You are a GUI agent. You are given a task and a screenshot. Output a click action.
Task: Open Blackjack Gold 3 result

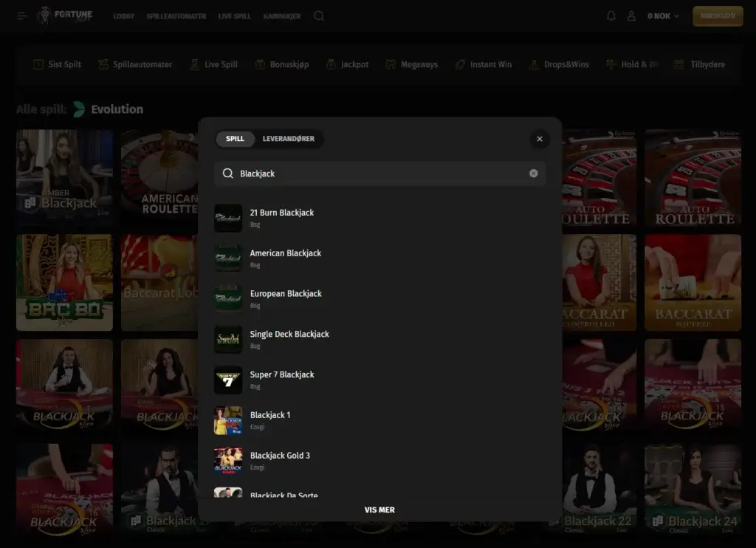(x=380, y=461)
